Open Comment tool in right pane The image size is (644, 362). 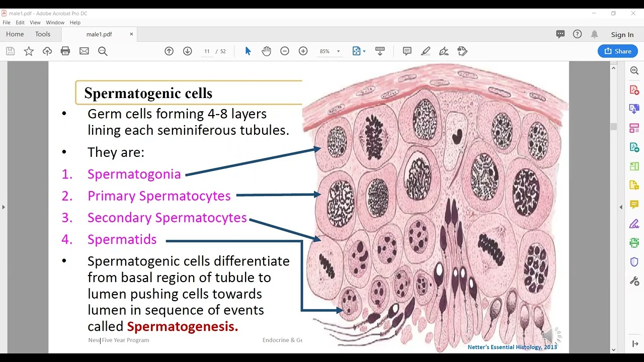[634, 205]
